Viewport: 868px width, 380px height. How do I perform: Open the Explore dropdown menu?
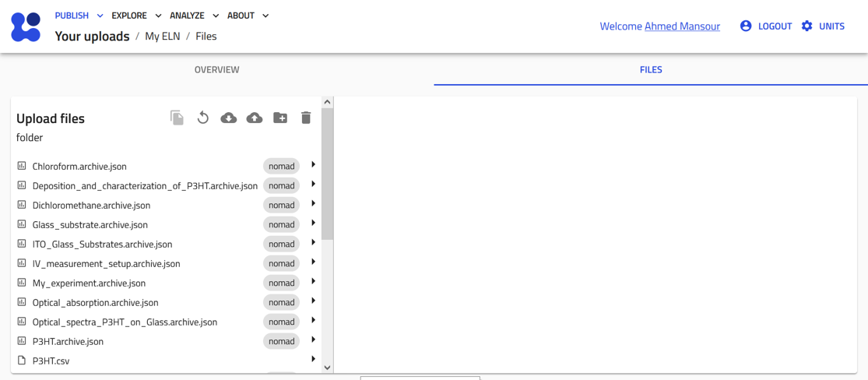[x=136, y=16]
